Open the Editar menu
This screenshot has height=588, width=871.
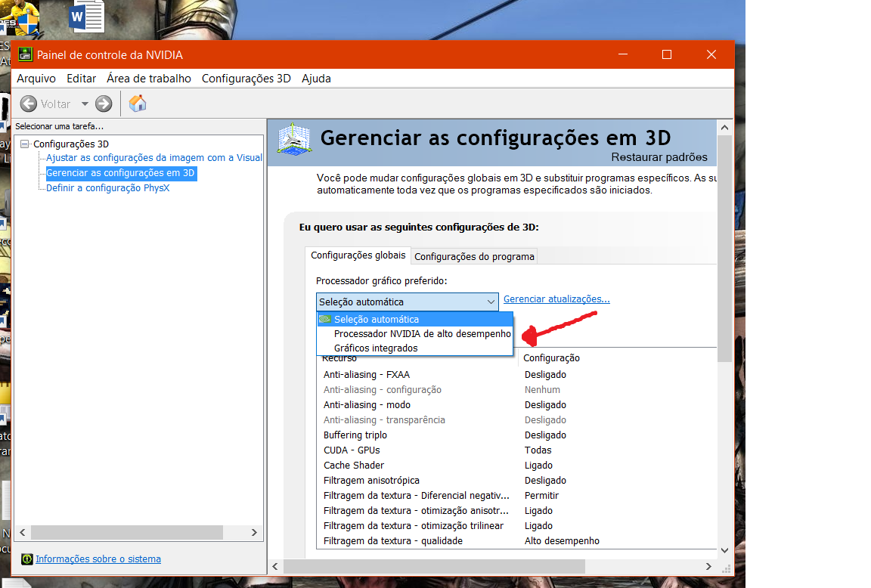(81, 79)
